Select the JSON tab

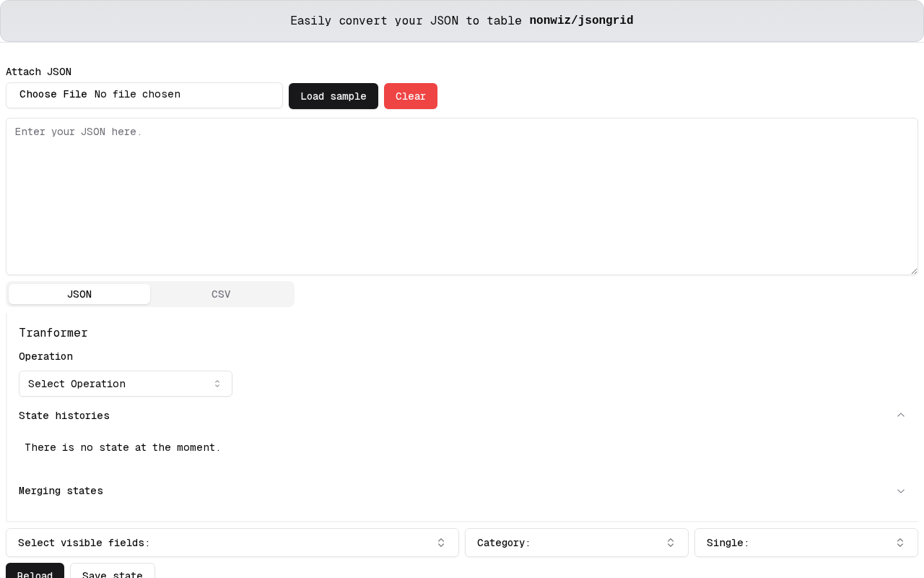79,294
